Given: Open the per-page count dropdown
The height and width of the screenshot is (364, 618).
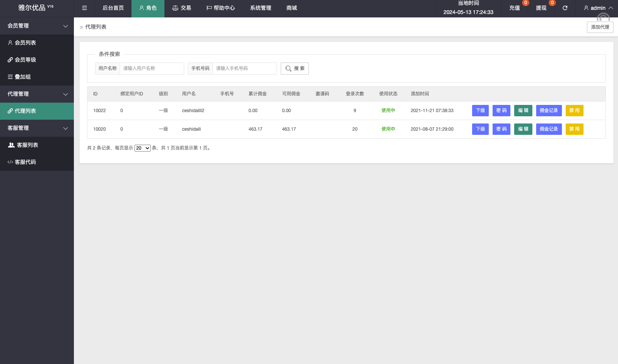Looking at the screenshot, I should (142, 148).
